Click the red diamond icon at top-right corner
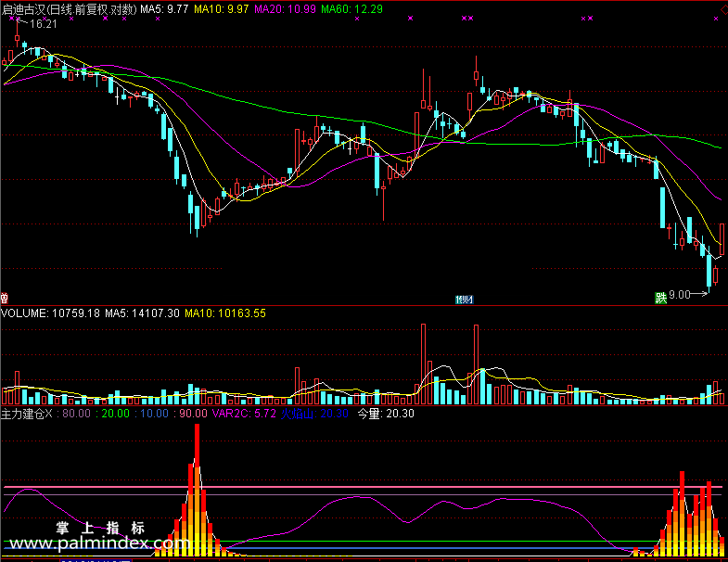This screenshot has height=562, width=728. [x=723, y=9]
